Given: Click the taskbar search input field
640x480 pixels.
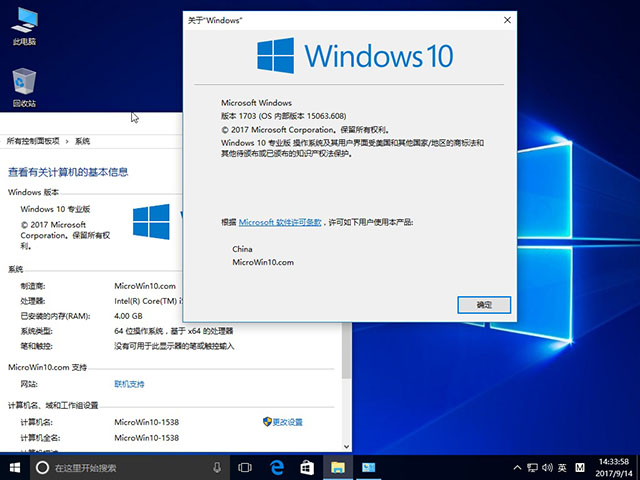Looking at the screenshot, I should tap(131, 467).
